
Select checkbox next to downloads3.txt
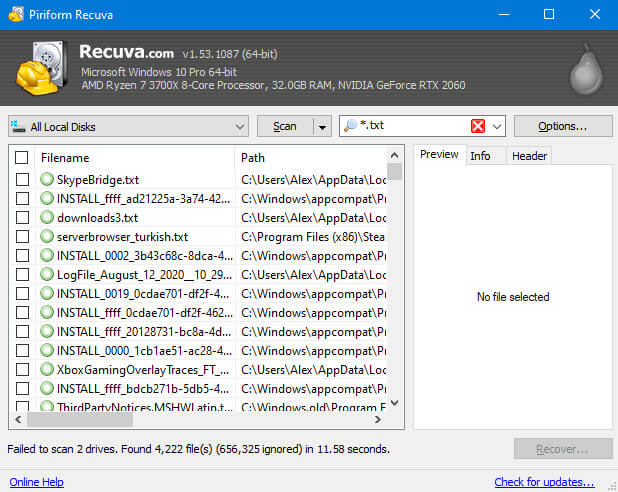pos(22,217)
